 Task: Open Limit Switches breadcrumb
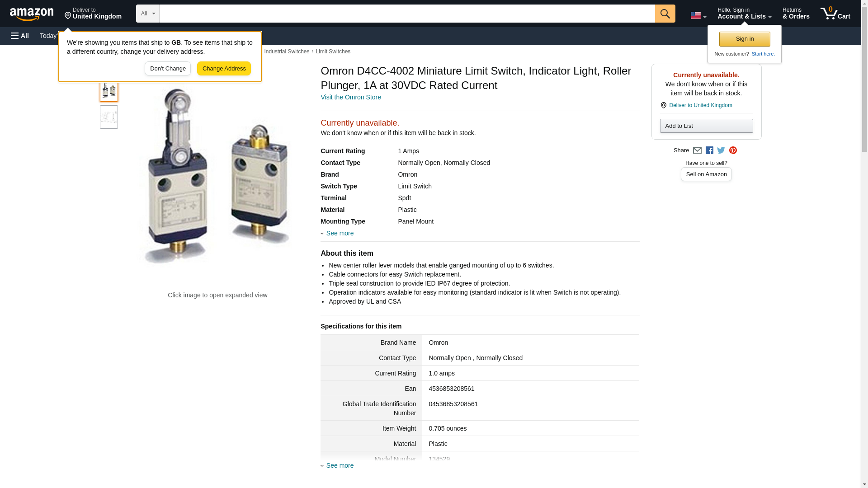click(x=333, y=52)
